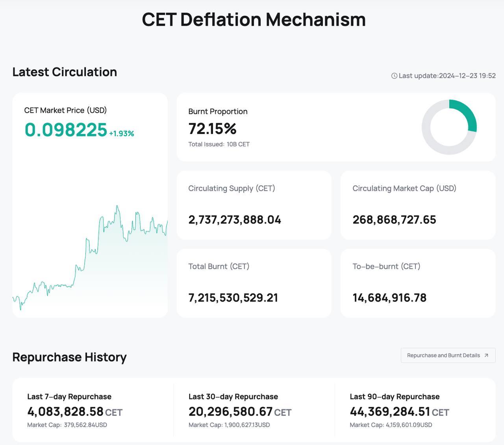Click the +1.93% price change label

[x=122, y=134]
